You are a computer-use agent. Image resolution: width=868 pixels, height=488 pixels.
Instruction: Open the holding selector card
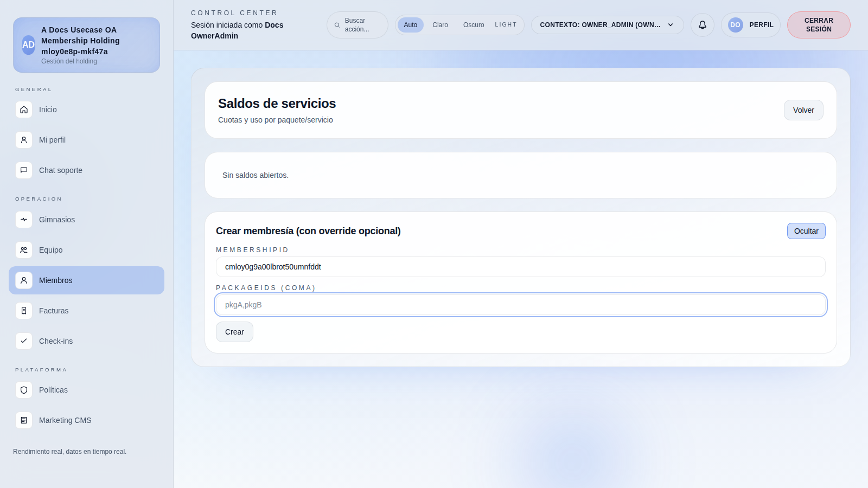click(86, 45)
